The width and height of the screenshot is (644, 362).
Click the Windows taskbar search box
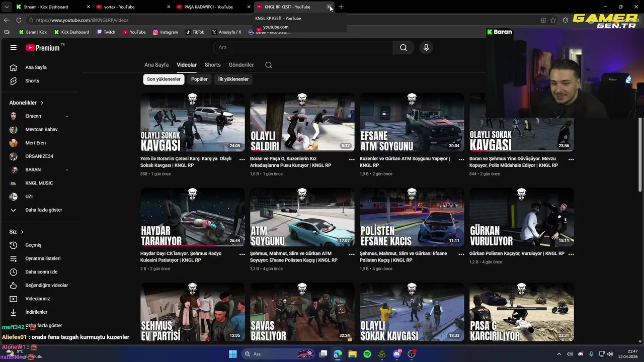(277, 354)
